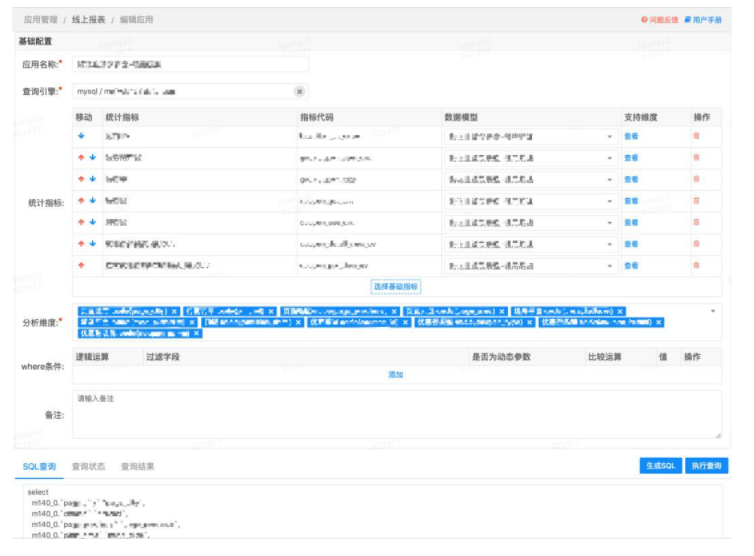Viewport: 754px width, 556px height.
Task: Click the 执行查询 button
Action: pos(706,466)
